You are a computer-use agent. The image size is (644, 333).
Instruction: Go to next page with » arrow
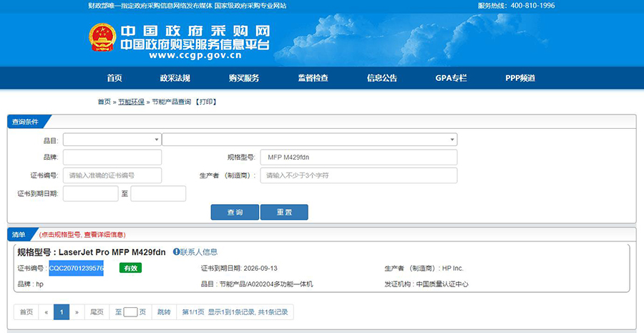(77, 312)
